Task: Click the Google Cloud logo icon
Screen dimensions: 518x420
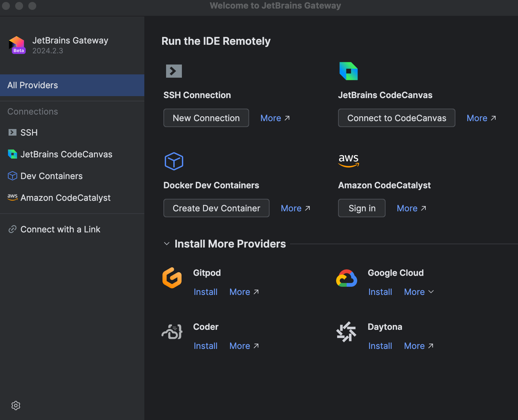Action: pos(347,278)
